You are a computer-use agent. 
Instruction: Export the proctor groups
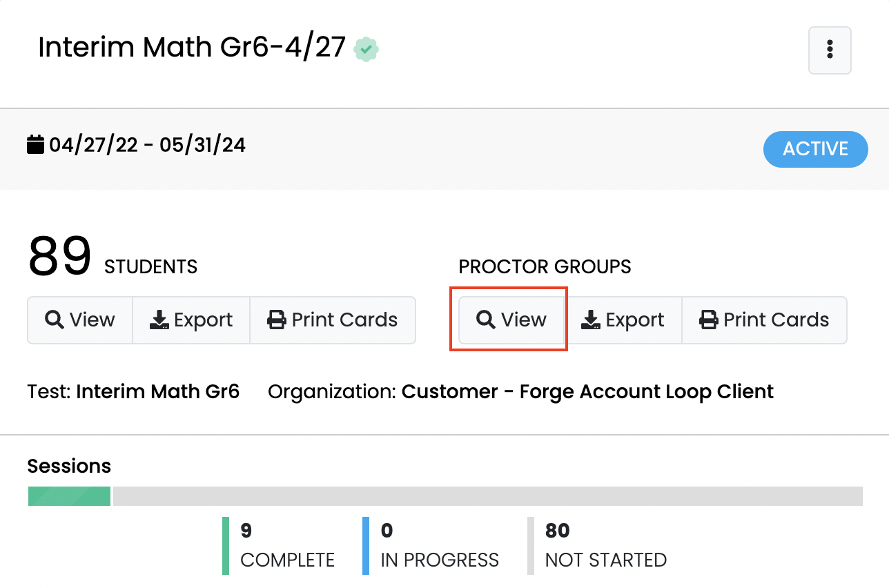click(x=624, y=320)
